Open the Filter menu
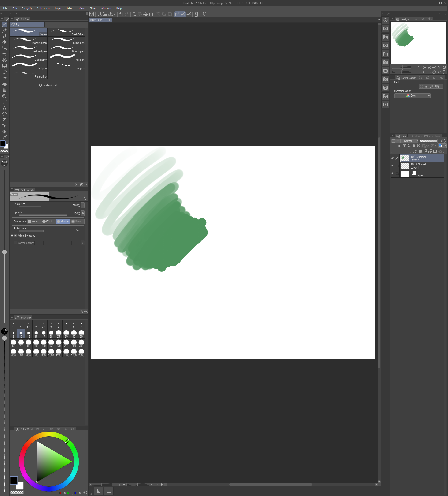This screenshot has height=496, width=448. [x=93, y=8]
